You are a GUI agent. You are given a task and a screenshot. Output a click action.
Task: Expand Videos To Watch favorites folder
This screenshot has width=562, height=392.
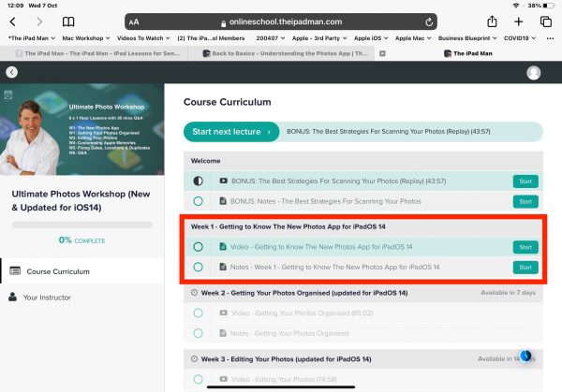tap(143, 38)
